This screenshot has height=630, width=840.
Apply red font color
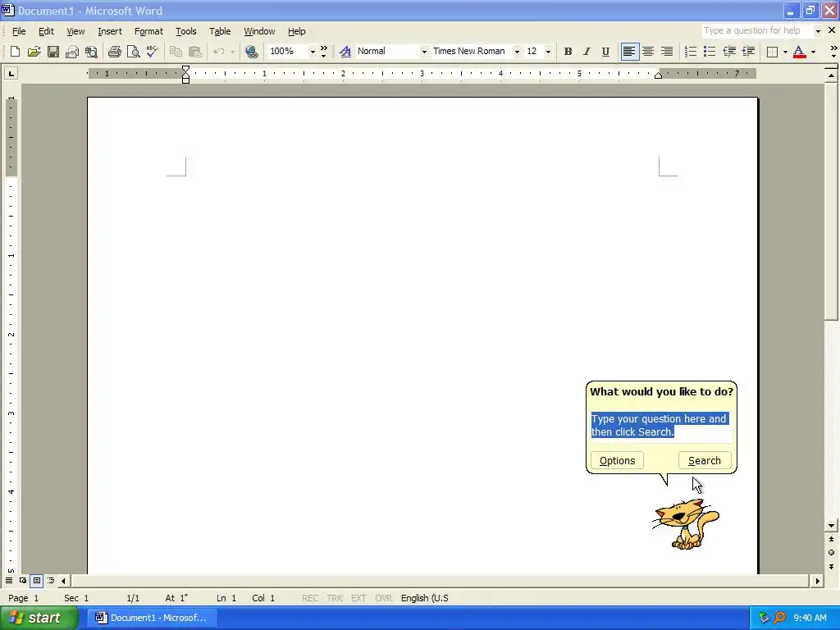[799, 52]
